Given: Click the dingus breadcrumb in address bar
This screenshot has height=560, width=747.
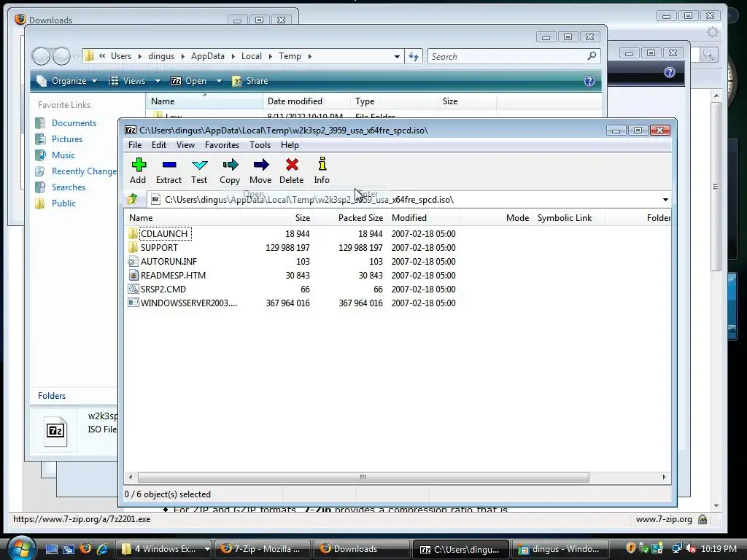Looking at the screenshot, I should point(161,56).
